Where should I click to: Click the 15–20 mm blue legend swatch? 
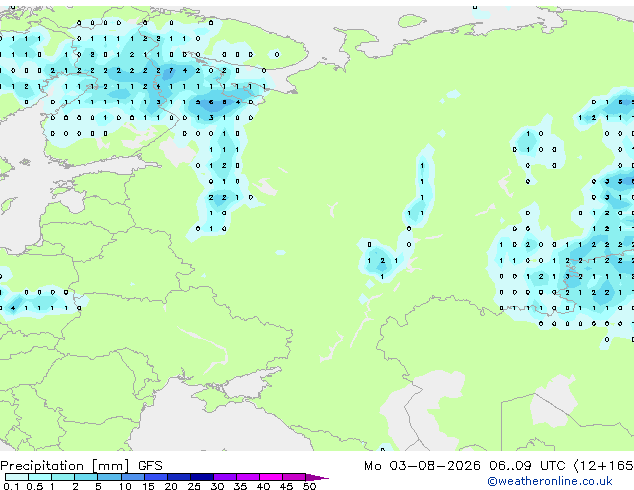click(156, 477)
